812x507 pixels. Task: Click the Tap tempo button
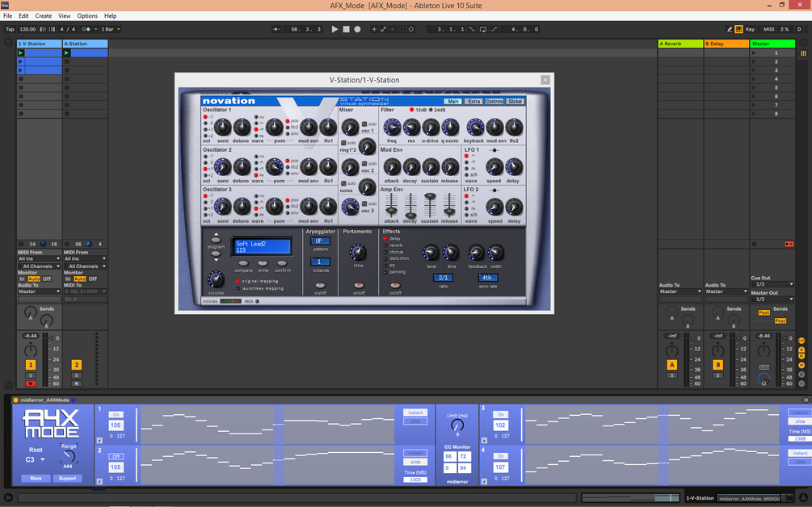[x=10, y=29]
